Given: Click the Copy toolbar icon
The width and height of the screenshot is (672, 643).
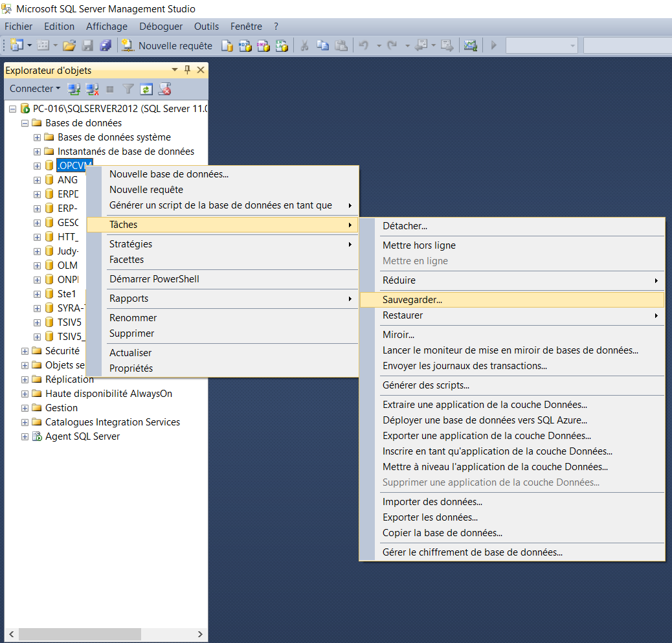Looking at the screenshot, I should (x=322, y=45).
